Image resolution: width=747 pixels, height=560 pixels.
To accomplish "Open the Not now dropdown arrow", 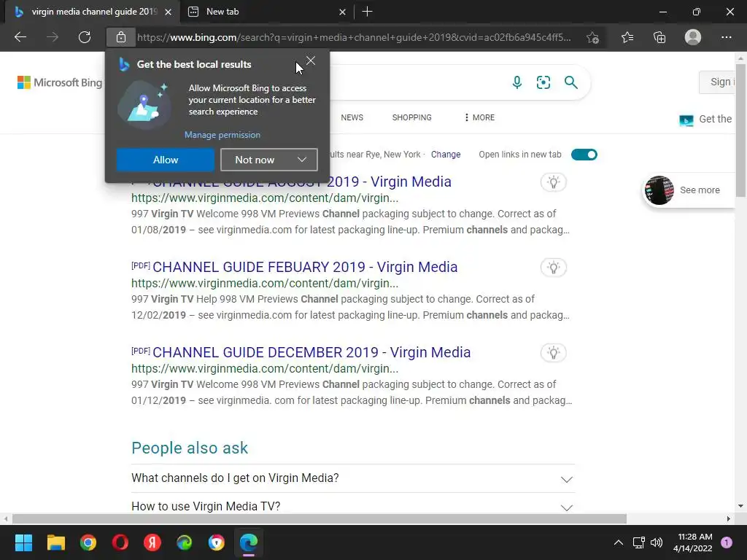I will pos(302,160).
